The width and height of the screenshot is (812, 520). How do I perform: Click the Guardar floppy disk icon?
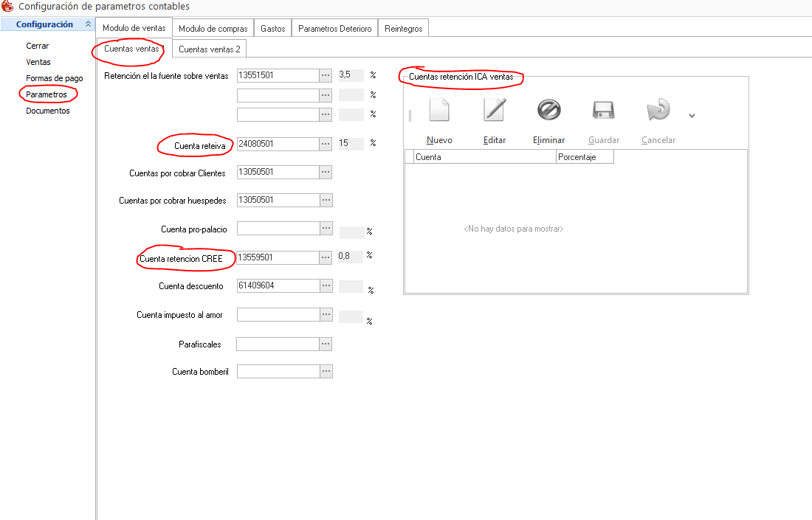(x=603, y=111)
